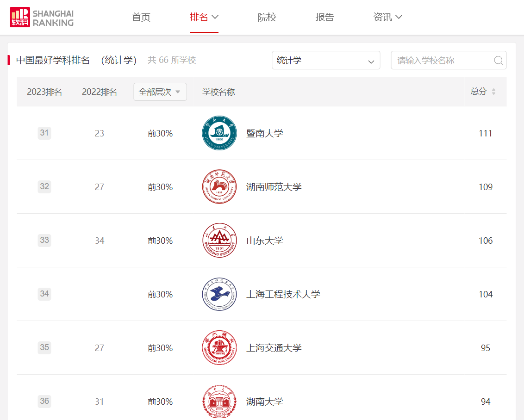Image resolution: width=524 pixels, height=420 pixels.
Task: Click the Shandong University emblem
Action: tap(219, 241)
